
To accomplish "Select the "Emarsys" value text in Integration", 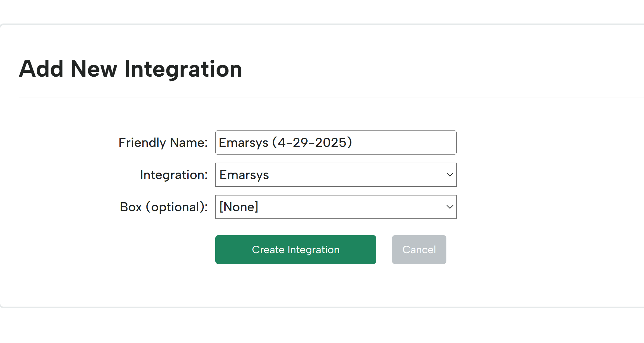I will tap(244, 175).
